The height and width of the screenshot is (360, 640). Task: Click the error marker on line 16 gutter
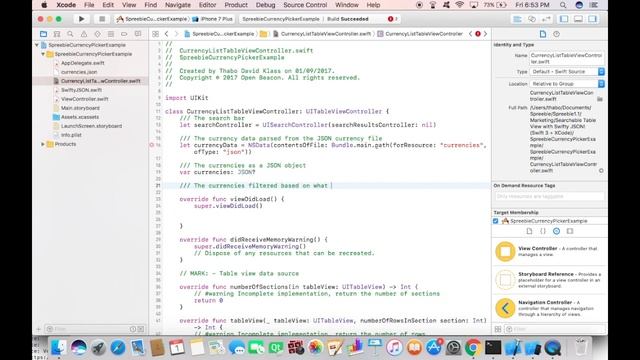point(151,145)
